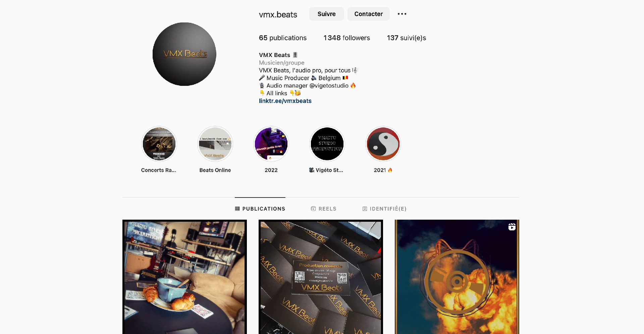Select the Publications tab
The height and width of the screenshot is (334, 644).
[x=260, y=209]
